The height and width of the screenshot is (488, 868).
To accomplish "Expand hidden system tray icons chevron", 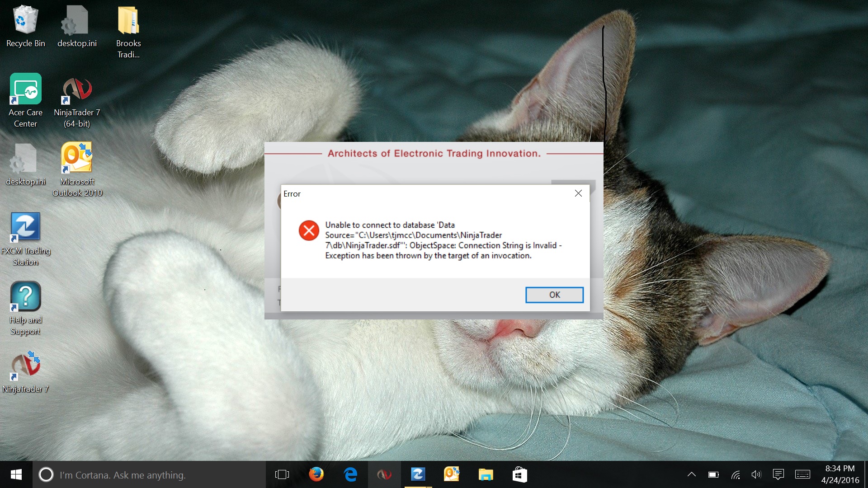I will click(x=691, y=474).
